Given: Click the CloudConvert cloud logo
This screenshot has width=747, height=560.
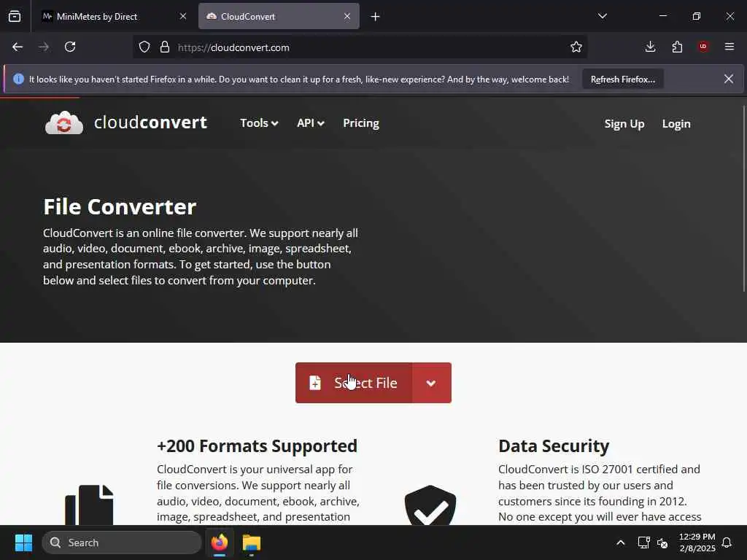Looking at the screenshot, I should [64, 122].
